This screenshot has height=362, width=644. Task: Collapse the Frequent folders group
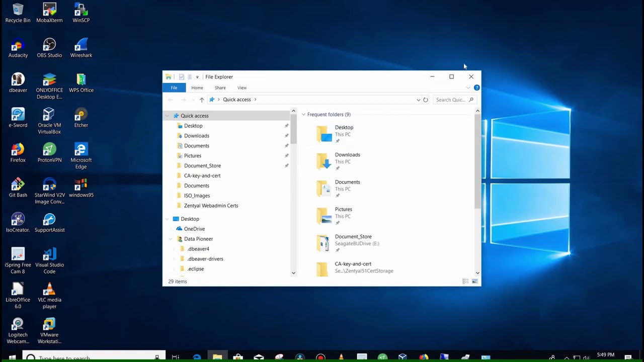coord(303,115)
